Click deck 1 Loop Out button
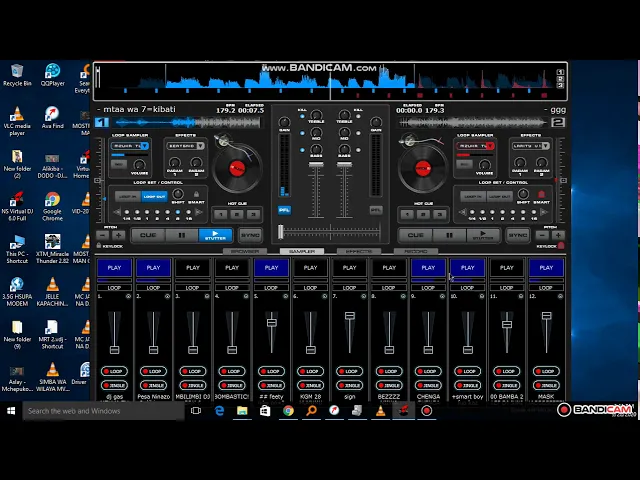Image resolution: width=640 pixels, height=480 pixels. tap(154, 196)
